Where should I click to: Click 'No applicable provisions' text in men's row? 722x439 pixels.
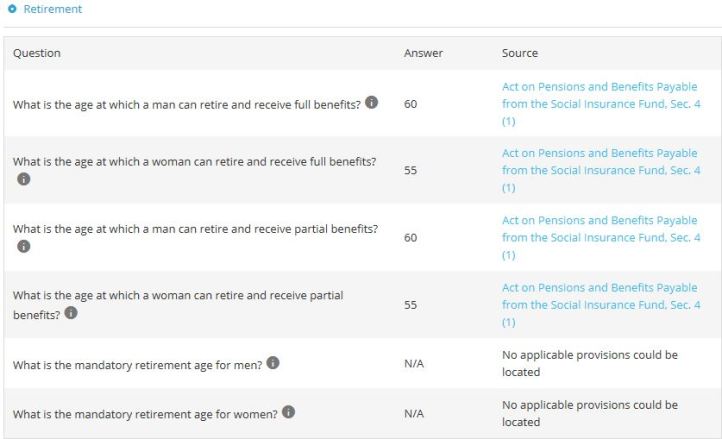tap(589, 363)
